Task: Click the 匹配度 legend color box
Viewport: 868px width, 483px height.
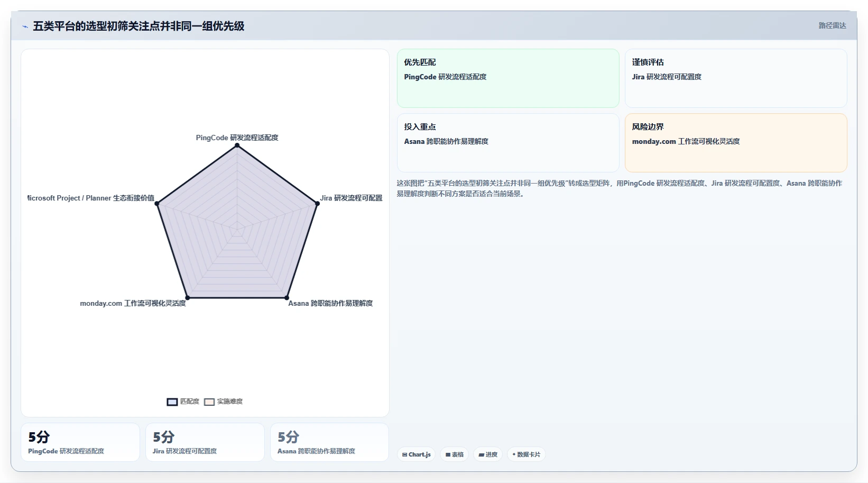Action: 172,402
